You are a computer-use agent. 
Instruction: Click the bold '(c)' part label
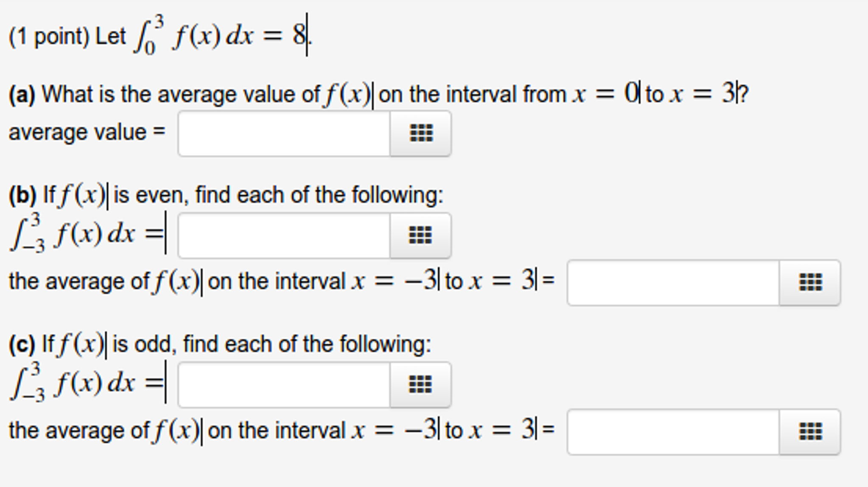tap(22, 344)
